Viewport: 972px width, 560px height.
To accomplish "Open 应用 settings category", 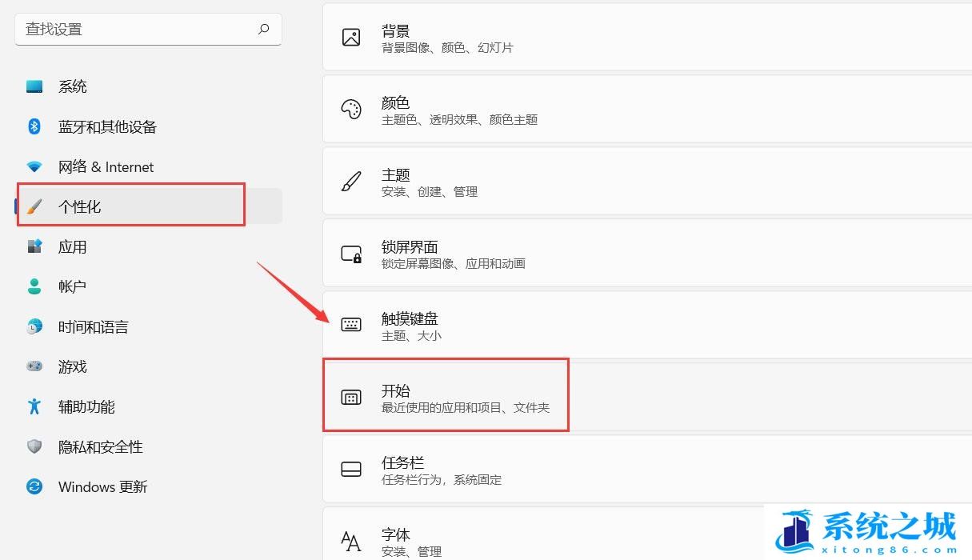I will tap(72, 246).
